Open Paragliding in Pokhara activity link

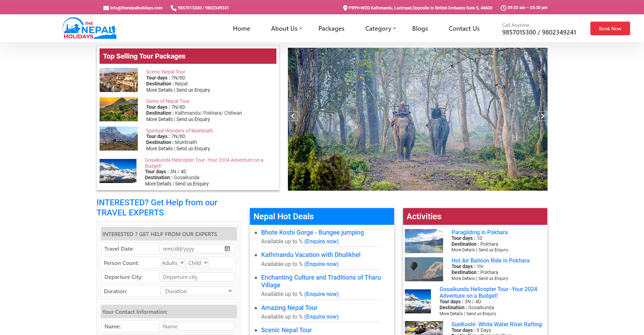click(x=480, y=232)
